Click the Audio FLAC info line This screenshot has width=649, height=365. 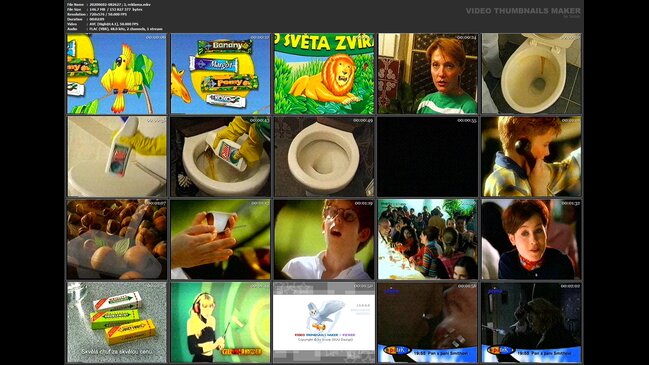click(x=115, y=29)
